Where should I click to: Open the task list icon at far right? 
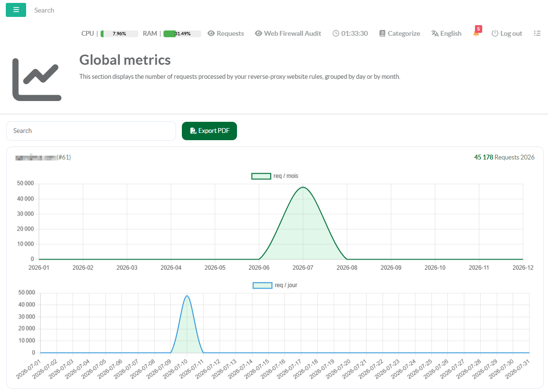(x=537, y=33)
